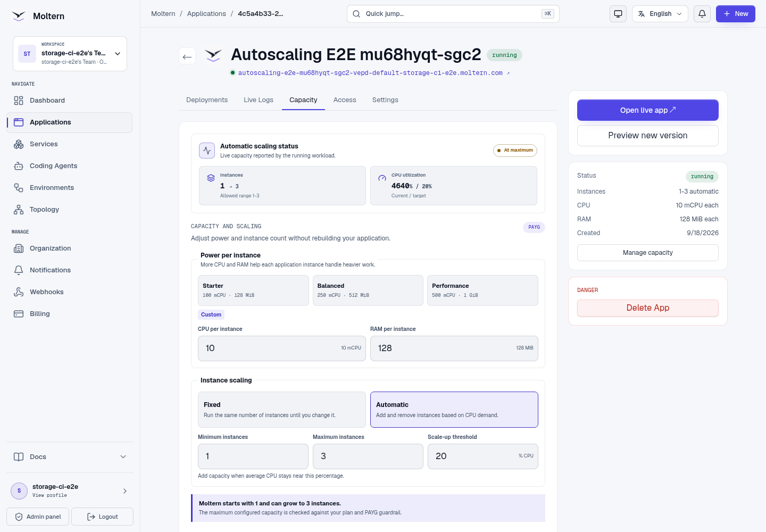Select the Performance power preset
Screen dimensions: 766x532
482,290
